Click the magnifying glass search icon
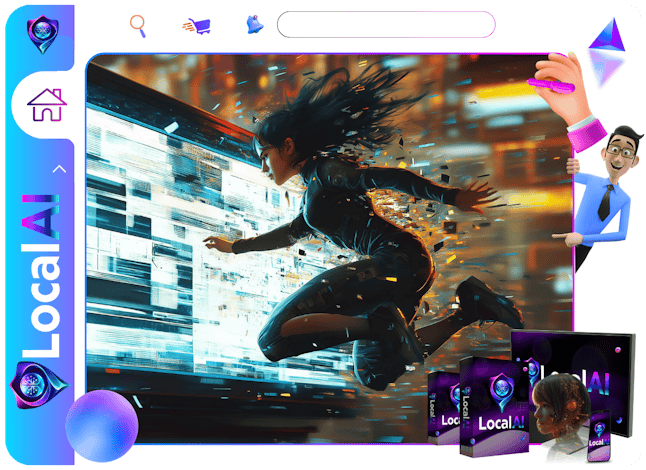This screenshot has height=470, width=646. (138, 24)
